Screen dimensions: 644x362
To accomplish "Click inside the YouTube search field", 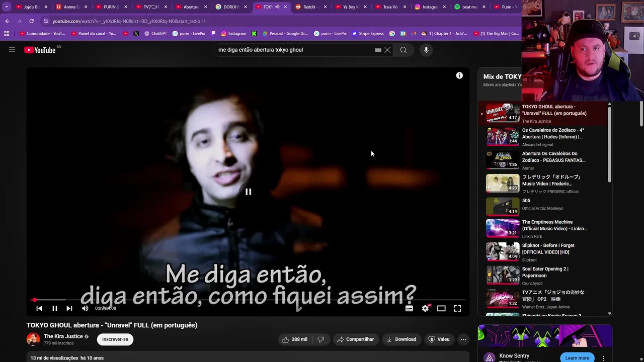I will (294, 50).
